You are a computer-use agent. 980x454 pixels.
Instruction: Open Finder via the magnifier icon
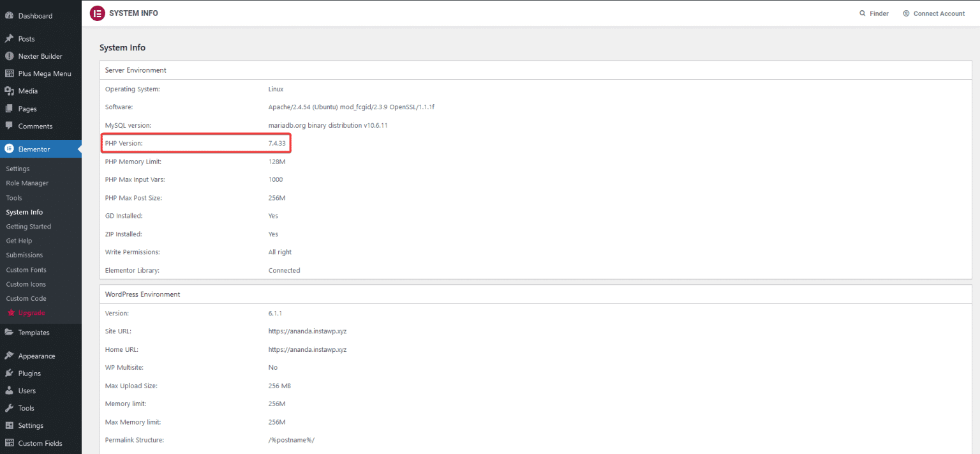tap(861, 13)
